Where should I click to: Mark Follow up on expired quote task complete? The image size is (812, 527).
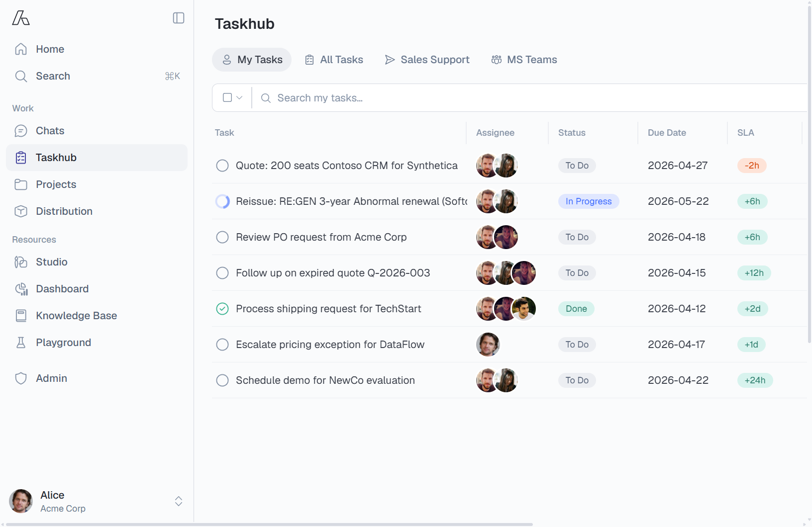222,273
